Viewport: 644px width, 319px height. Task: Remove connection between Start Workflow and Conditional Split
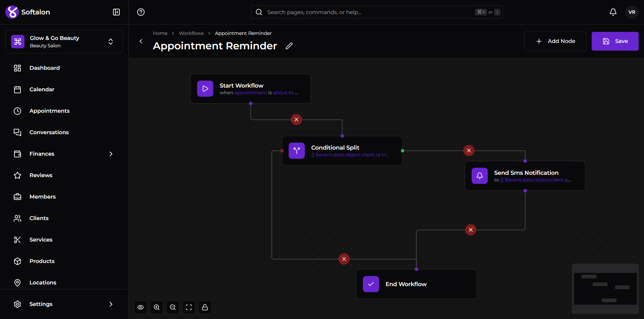[297, 119]
